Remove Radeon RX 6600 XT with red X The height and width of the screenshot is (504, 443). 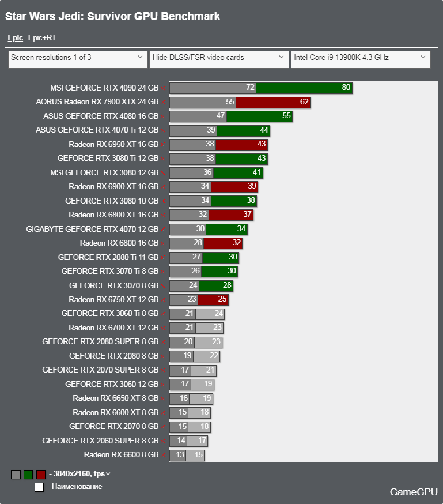[163, 413]
